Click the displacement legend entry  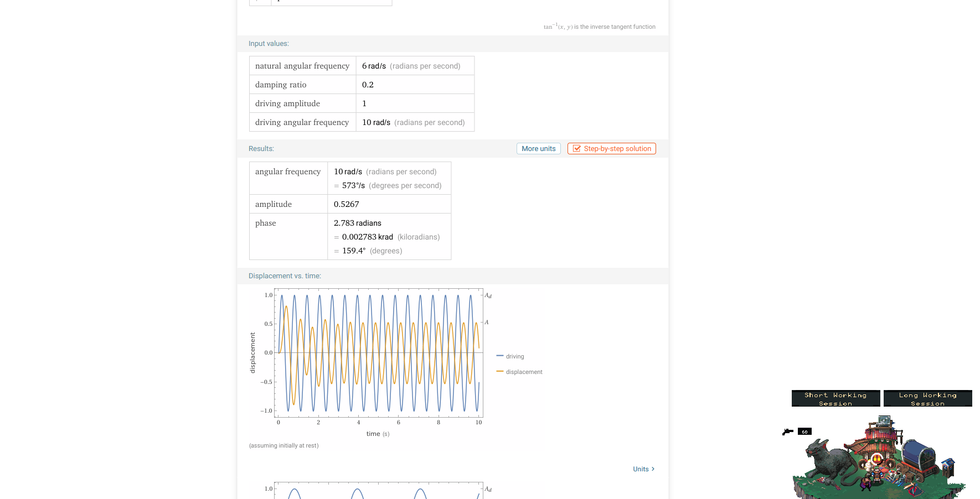519,372
